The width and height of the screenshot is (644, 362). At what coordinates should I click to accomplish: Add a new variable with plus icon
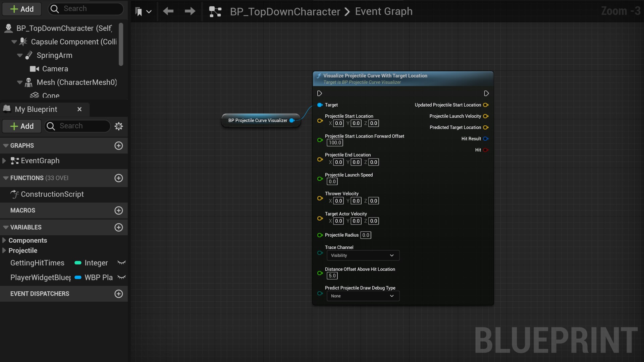point(119,227)
